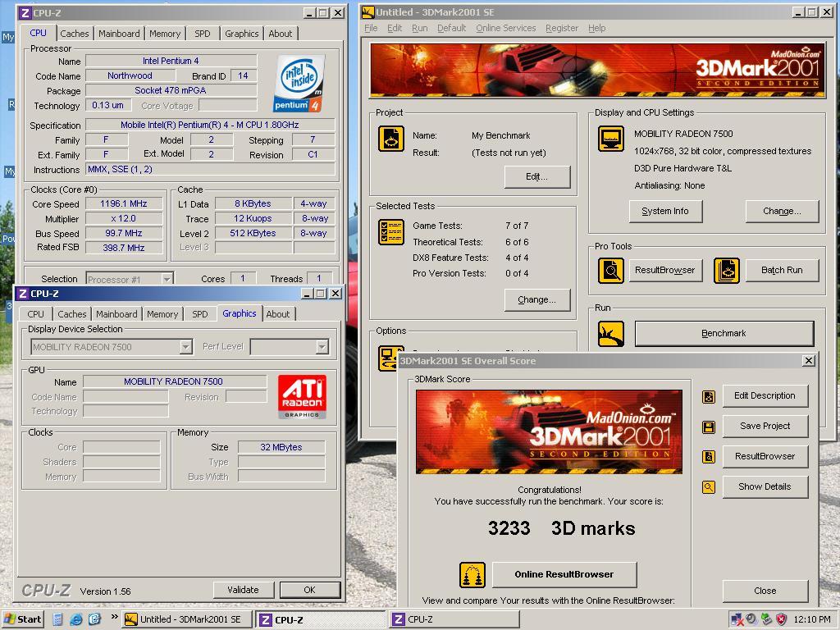Screen dimensions: 840x630
Task: Click the Show Details magnifier icon
Action: pyautogui.click(x=709, y=487)
